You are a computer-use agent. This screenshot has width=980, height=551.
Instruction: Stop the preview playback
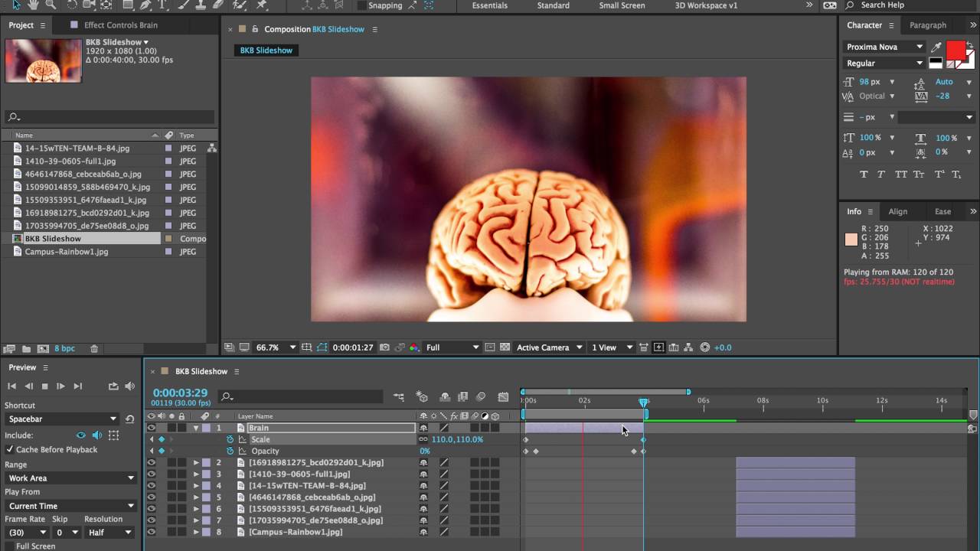[x=44, y=386]
